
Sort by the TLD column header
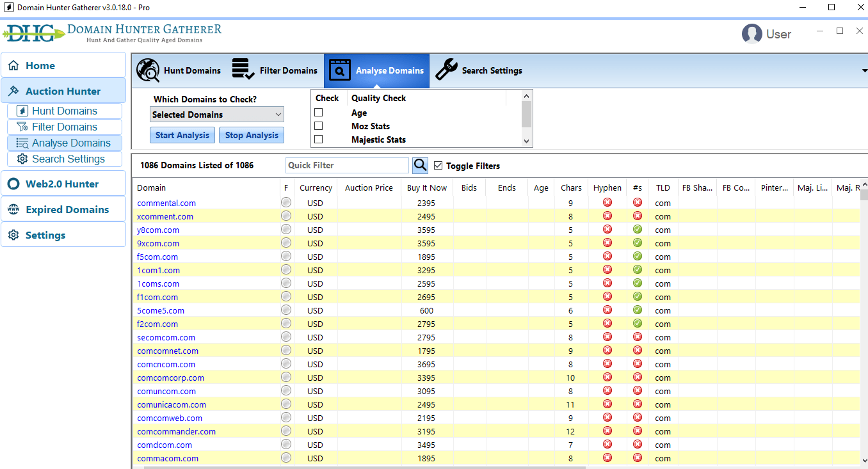pyautogui.click(x=663, y=187)
